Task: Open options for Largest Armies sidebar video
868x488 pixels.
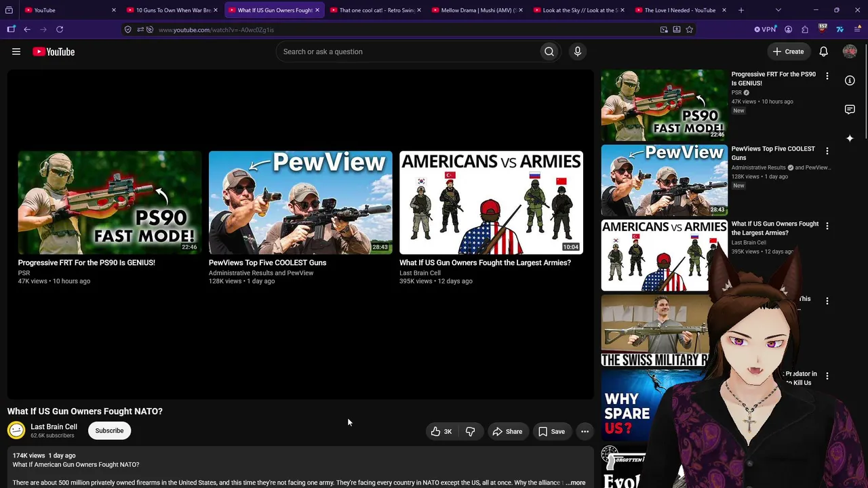Action: (x=827, y=226)
